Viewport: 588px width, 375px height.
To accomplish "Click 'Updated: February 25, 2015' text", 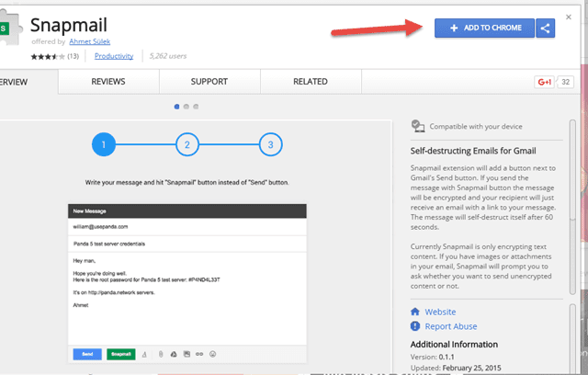I will pyautogui.click(x=456, y=368).
